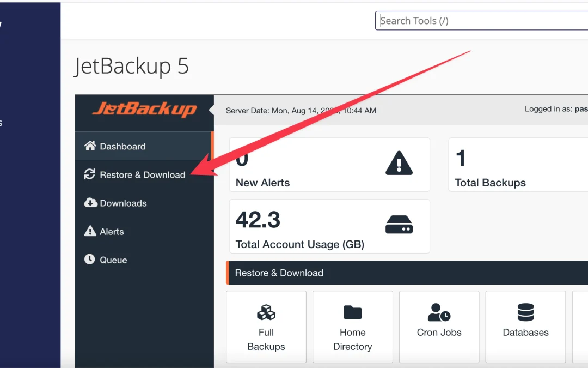
Task: Select Dashboard from the sidebar menu
Action: coord(122,146)
